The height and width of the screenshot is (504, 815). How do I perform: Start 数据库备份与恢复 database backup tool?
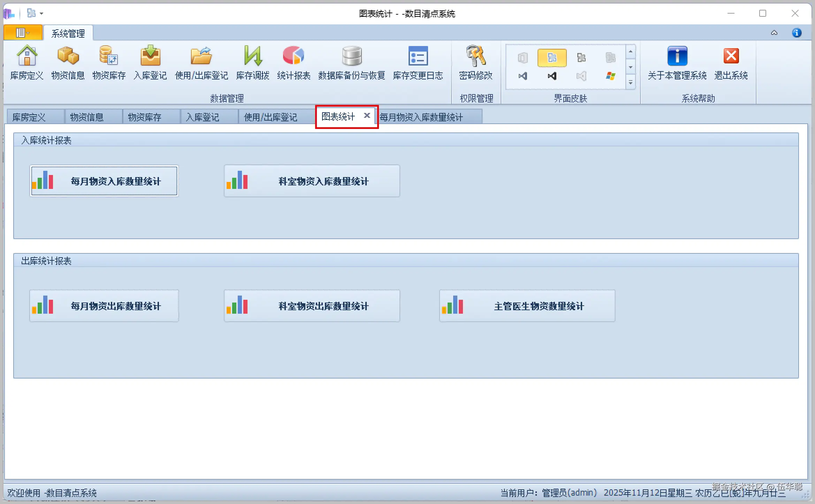click(x=352, y=63)
